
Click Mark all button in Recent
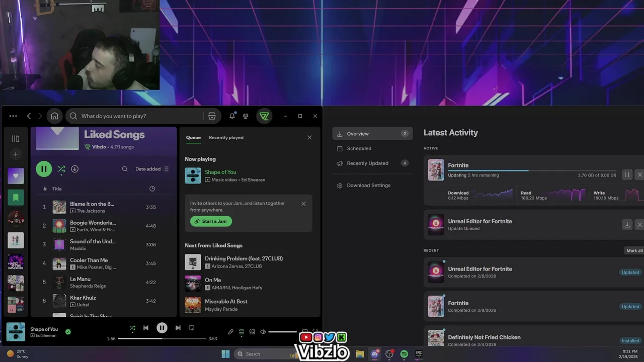634,250
